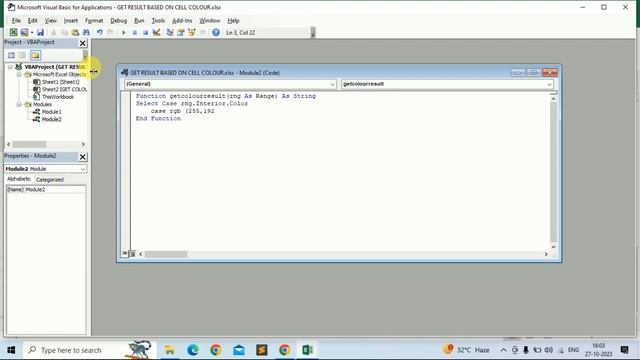Screen dimensions: 640x360
Task: Click the (Name) Module2 property field
Action: point(46,189)
